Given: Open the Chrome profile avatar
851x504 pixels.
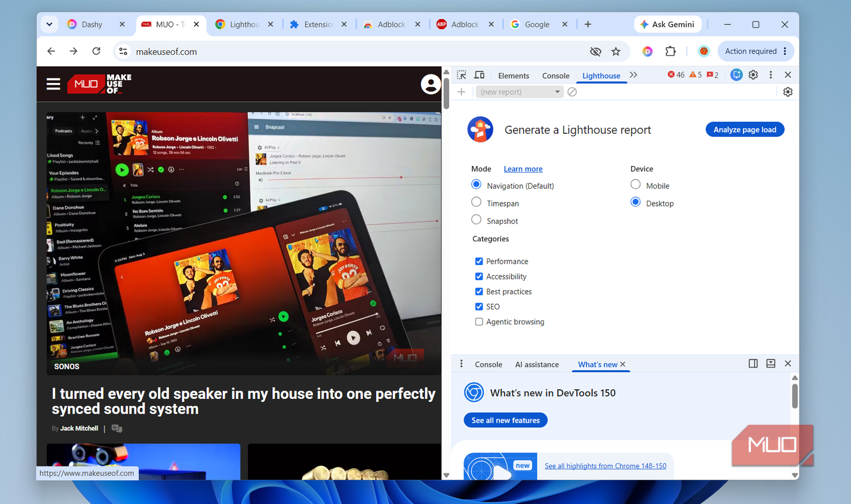Looking at the screenshot, I should click(x=703, y=51).
